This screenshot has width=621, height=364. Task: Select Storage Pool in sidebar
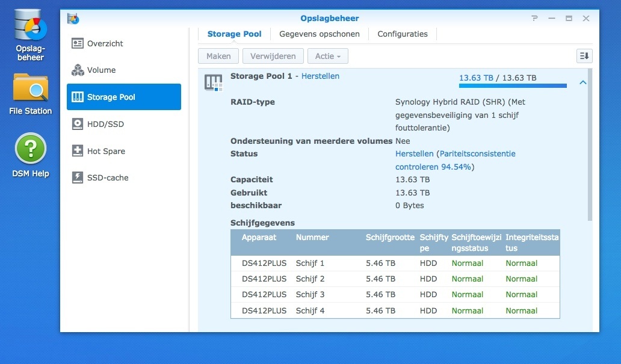pos(124,97)
